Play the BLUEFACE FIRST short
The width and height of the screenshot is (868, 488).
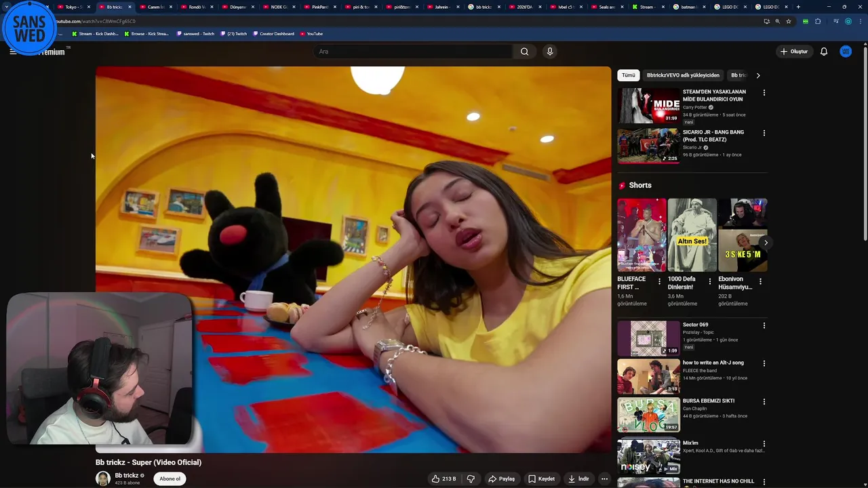coord(642,235)
